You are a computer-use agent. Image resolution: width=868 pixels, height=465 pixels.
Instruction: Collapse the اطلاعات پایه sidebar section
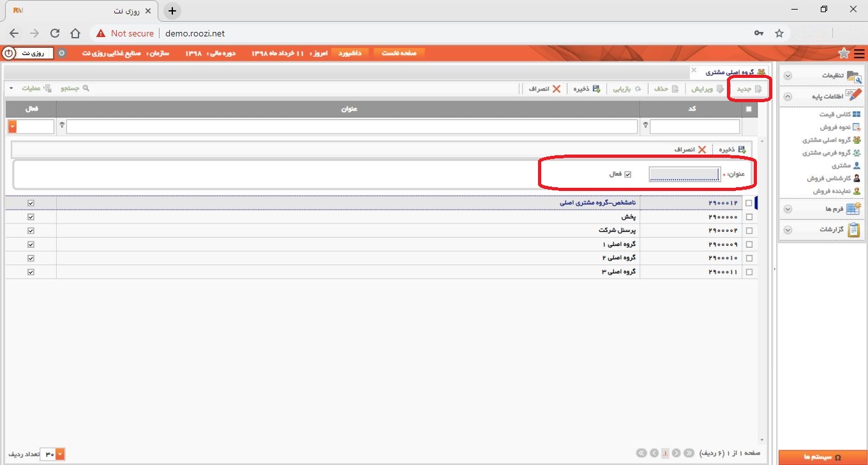pos(788,96)
